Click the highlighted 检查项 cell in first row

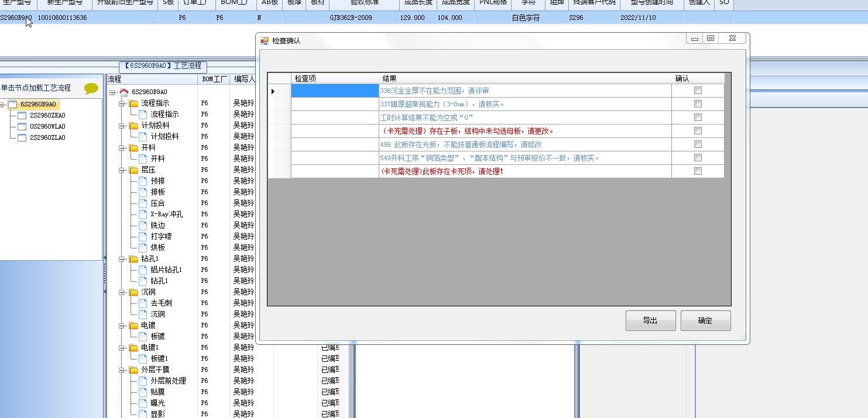pos(335,91)
